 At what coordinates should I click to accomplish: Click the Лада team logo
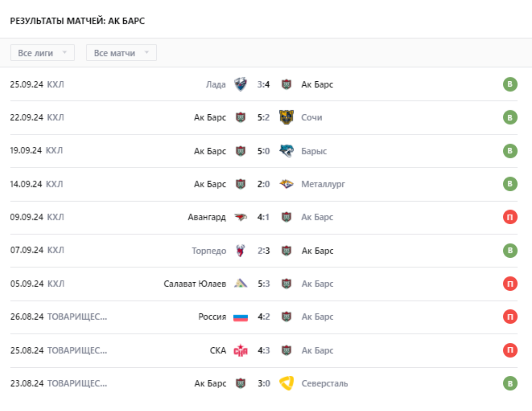[240, 84]
